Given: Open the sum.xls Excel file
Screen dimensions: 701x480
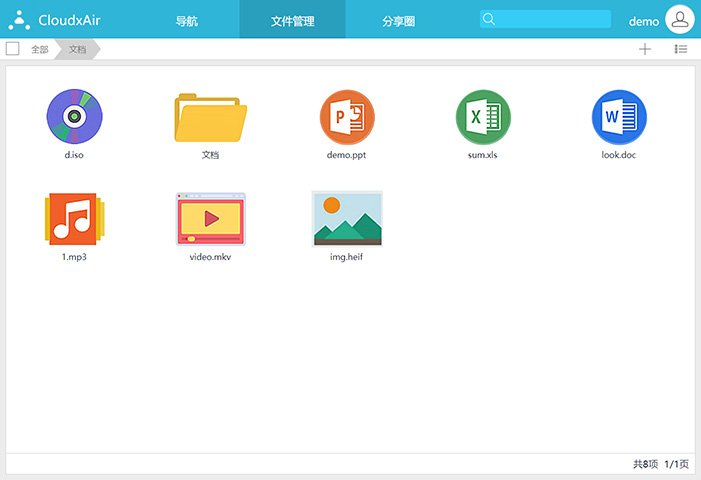Looking at the screenshot, I should point(483,117).
